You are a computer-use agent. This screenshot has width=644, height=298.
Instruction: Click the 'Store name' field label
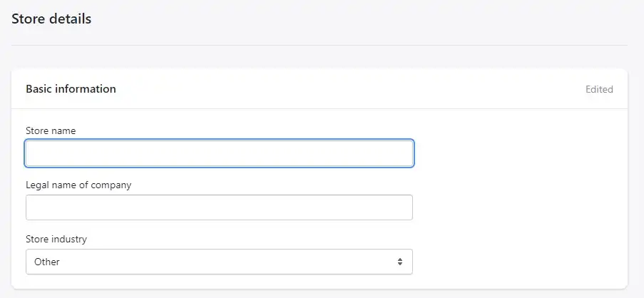point(51,130)
